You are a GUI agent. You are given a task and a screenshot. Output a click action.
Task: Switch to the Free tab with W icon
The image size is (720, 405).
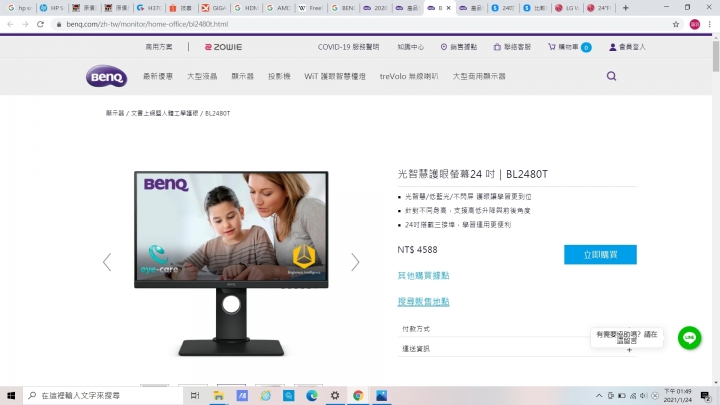pos(310,8)
